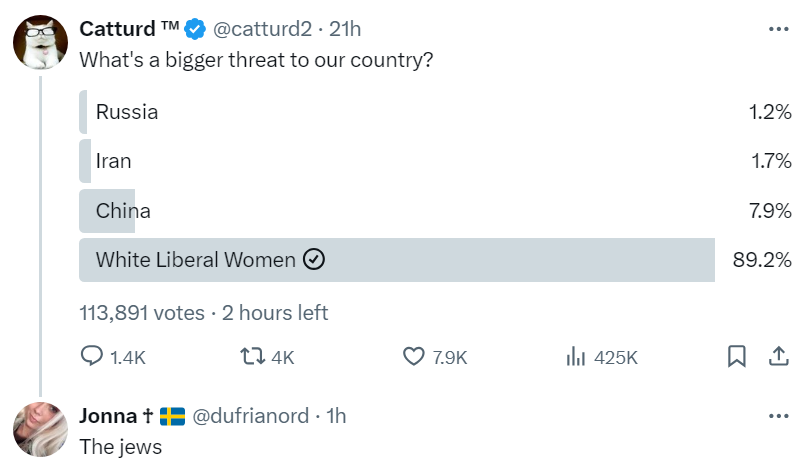Image resolution: width=809 pixels, height=468 pixels.
Task: Select the China poll option
Action: point(123,210)
